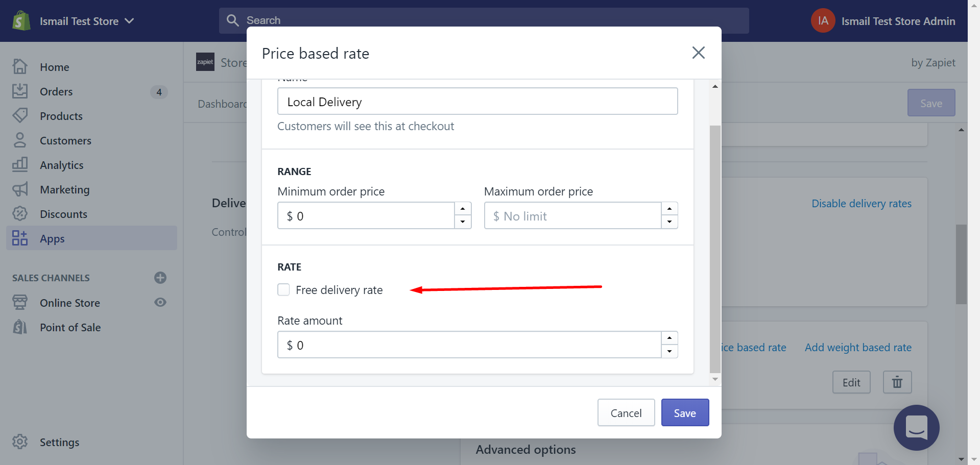The height and width of the screenshot is (465, 980).
Task: Cancel the Price based rate dialog
Action: click(x=626, y=412)
